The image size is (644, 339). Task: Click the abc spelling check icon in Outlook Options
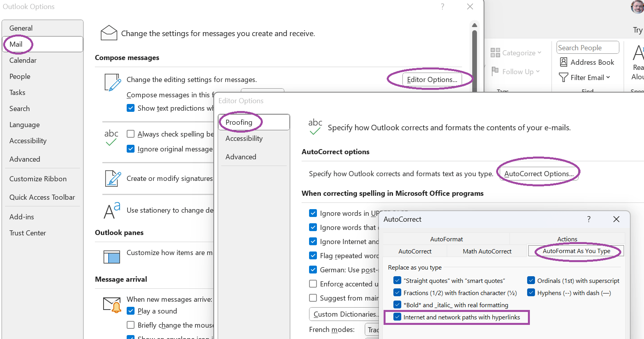click(x=111, y=138)
